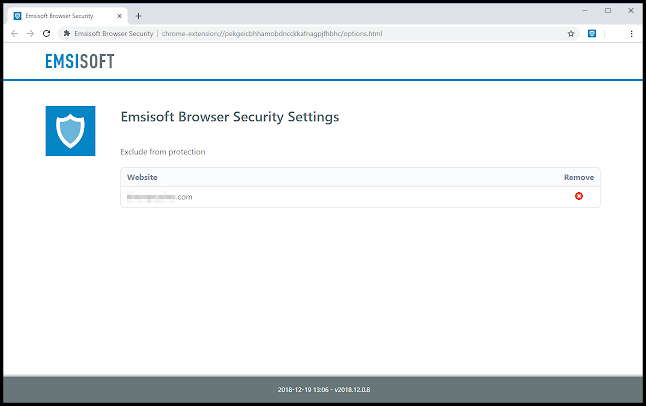Click the Website column header
This screenshot has height=406, width=646.
(x=142, y=177)
